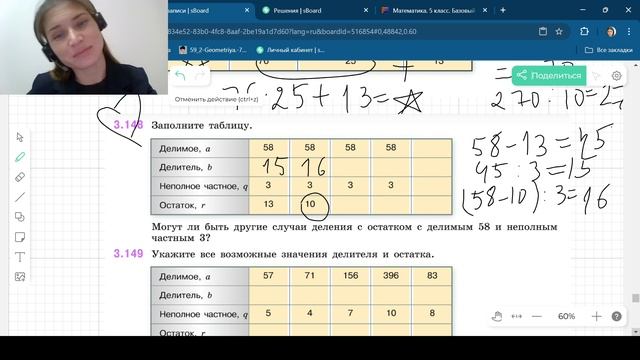Undo the last action on the board
This screenshot has height=360, width=640.
coord(180,76)
